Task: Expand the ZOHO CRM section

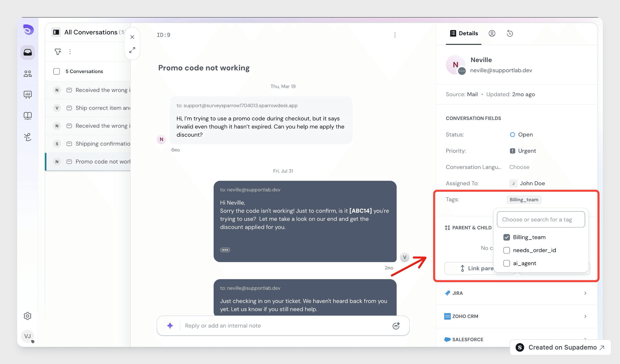Action: point(517,316)
